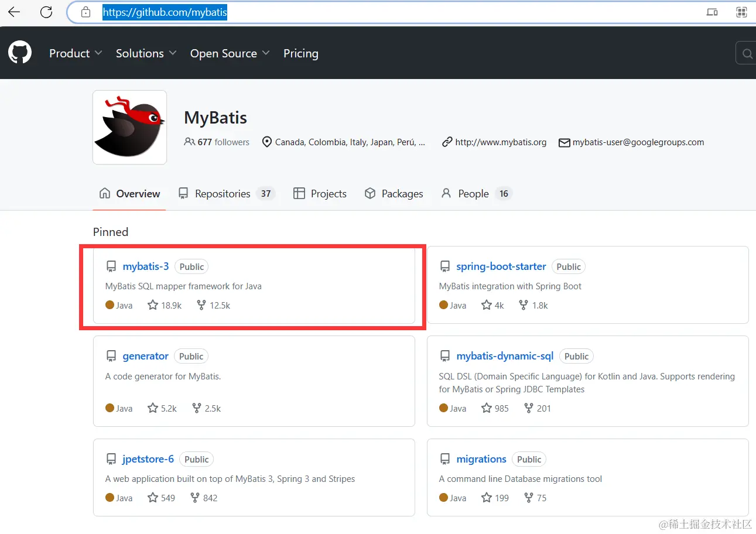This screenshot has height=534, width=756.
Task: Switch to the Projects tab
Action: (320, 194)
